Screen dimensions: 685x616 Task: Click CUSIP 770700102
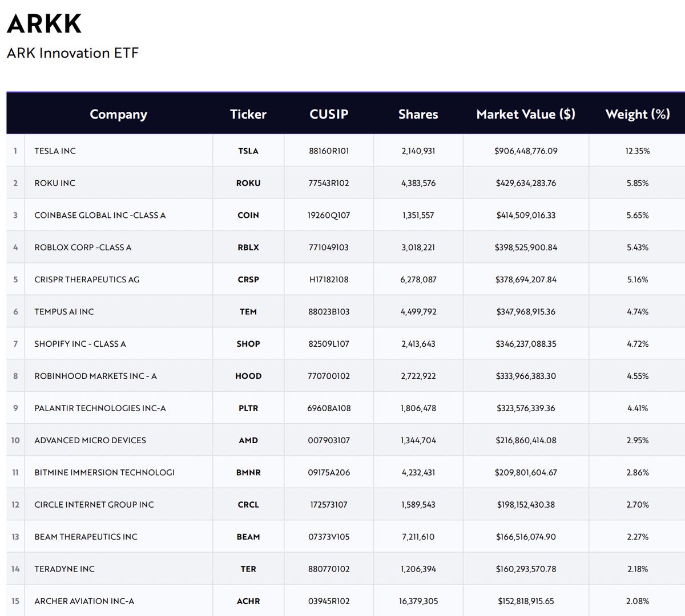click(x=329, y=376)
